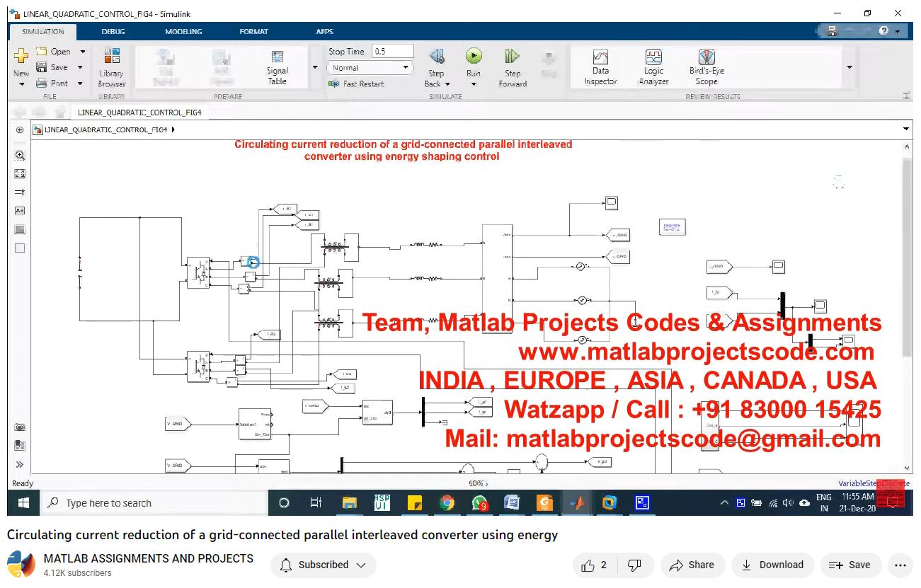Click the hide/show model browser icon
The image size is (921, 588).
20,129
